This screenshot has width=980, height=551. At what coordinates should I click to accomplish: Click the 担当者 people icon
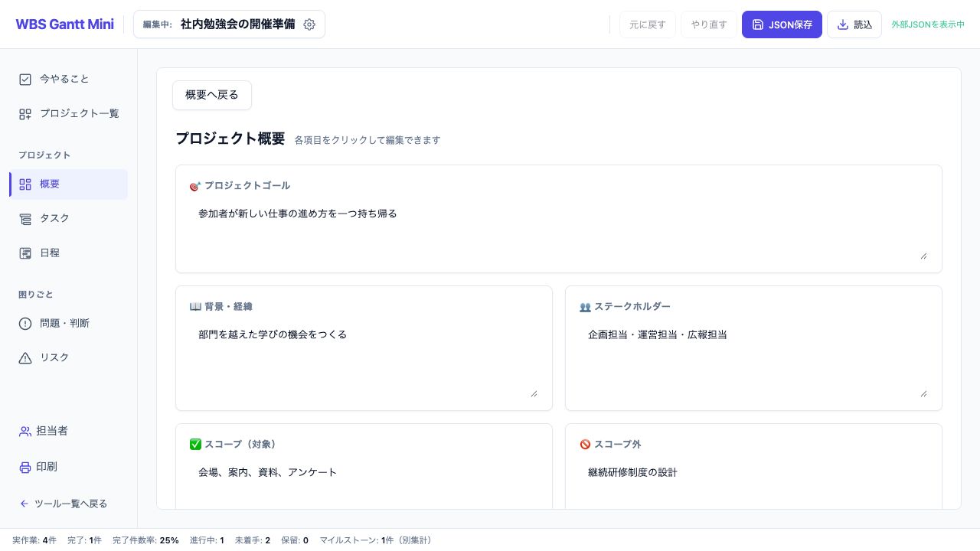click(x=25, y=432)
